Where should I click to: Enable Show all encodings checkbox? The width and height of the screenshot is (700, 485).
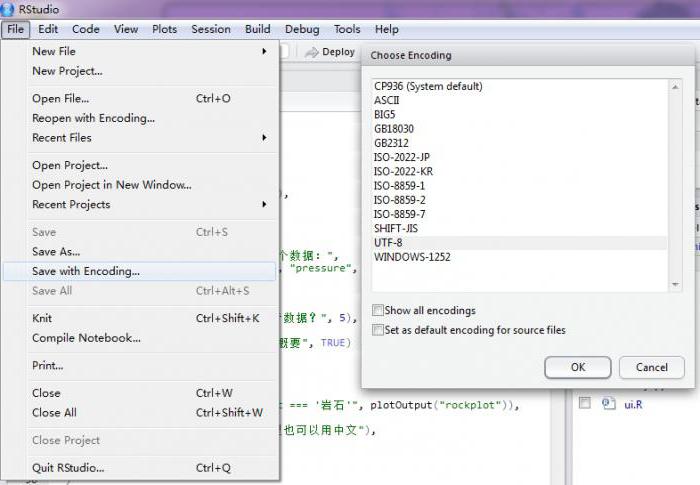(378, 311)
